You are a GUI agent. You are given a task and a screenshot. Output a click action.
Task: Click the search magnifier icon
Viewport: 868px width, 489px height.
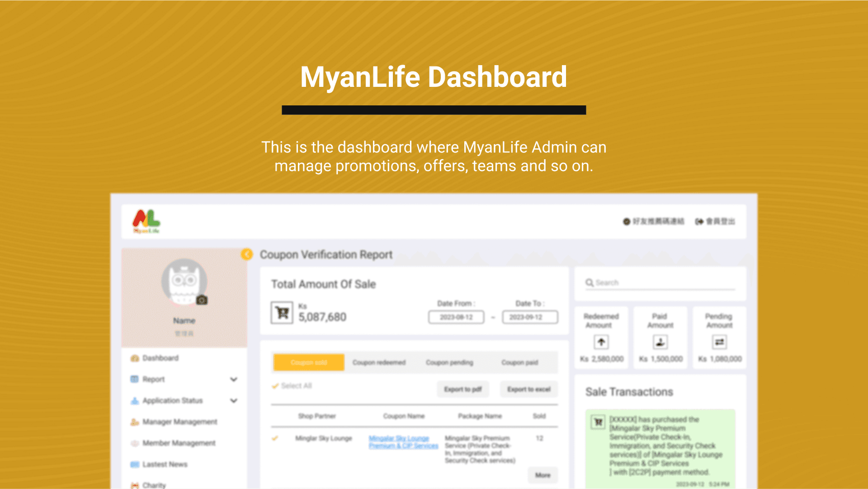click(590, 283)
